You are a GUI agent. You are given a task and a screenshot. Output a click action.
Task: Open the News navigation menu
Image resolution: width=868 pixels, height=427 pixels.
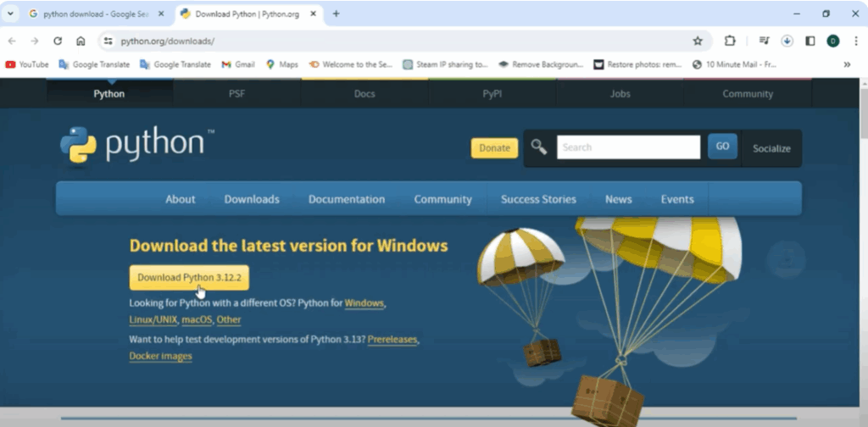pos(618,199)
